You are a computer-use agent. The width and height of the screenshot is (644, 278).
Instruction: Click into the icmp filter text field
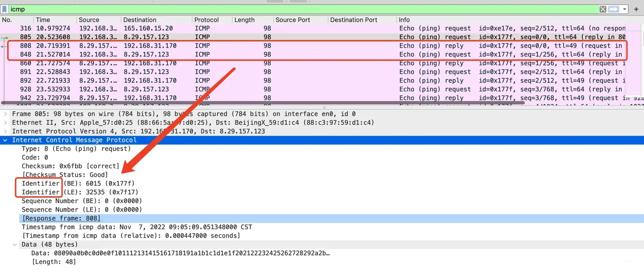[298, 9]
